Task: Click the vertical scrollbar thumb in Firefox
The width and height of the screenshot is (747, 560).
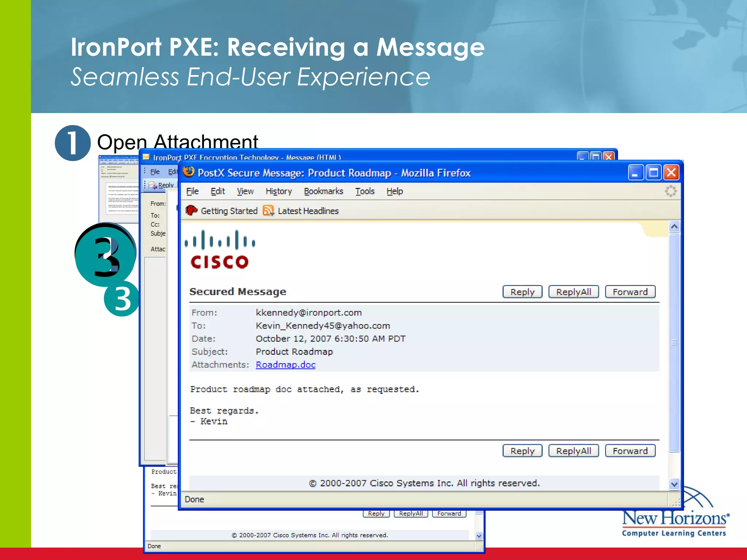Action: pos(674,343)
